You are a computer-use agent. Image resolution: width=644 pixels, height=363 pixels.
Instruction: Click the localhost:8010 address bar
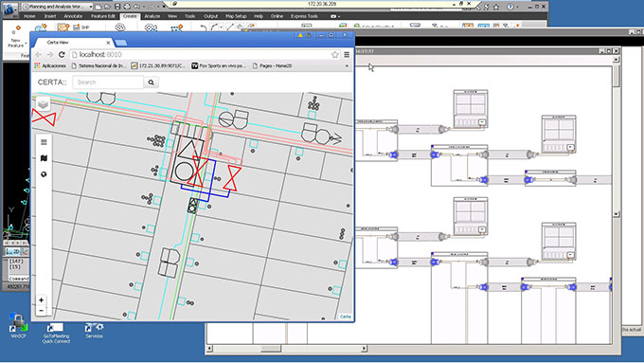point(205,55)
